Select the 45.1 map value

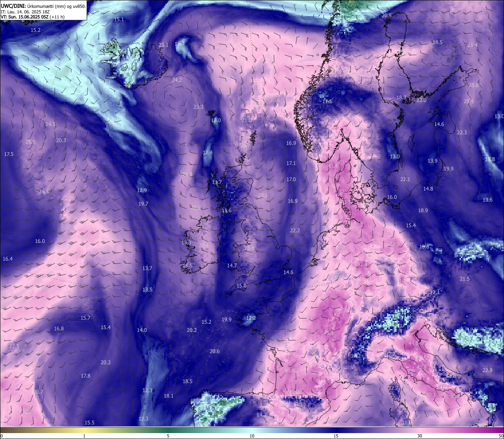click(x=329, y=333)
